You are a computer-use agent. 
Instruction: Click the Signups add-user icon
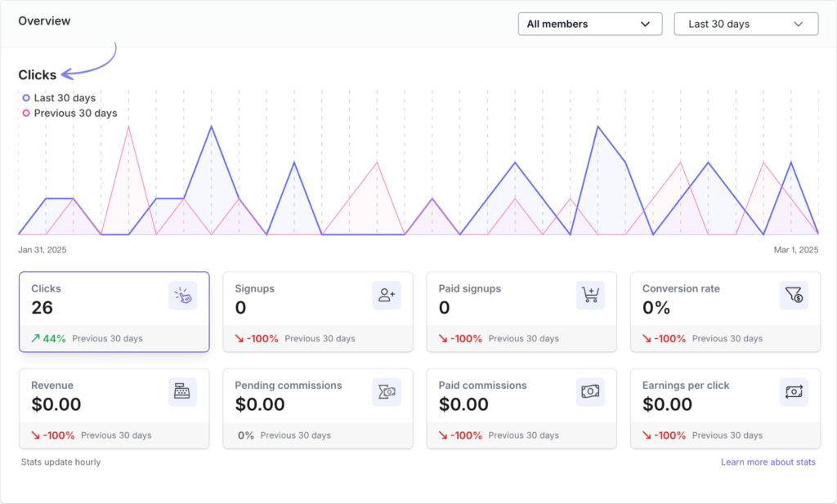click(x=387, y=296)
